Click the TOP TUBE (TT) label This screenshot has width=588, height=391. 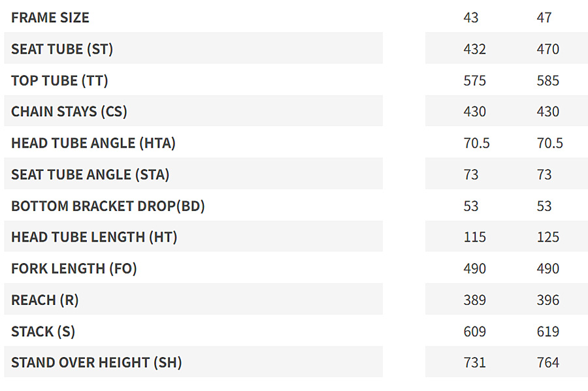point(59,80)
